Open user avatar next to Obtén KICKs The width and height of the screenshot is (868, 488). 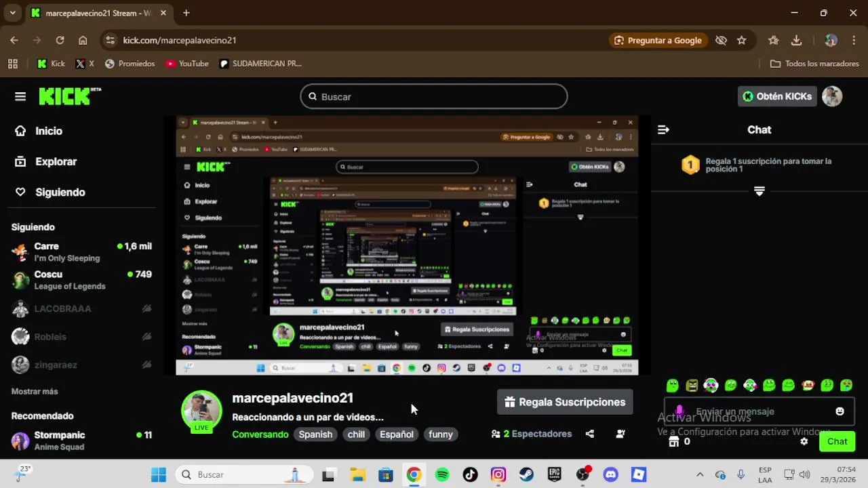832,96
